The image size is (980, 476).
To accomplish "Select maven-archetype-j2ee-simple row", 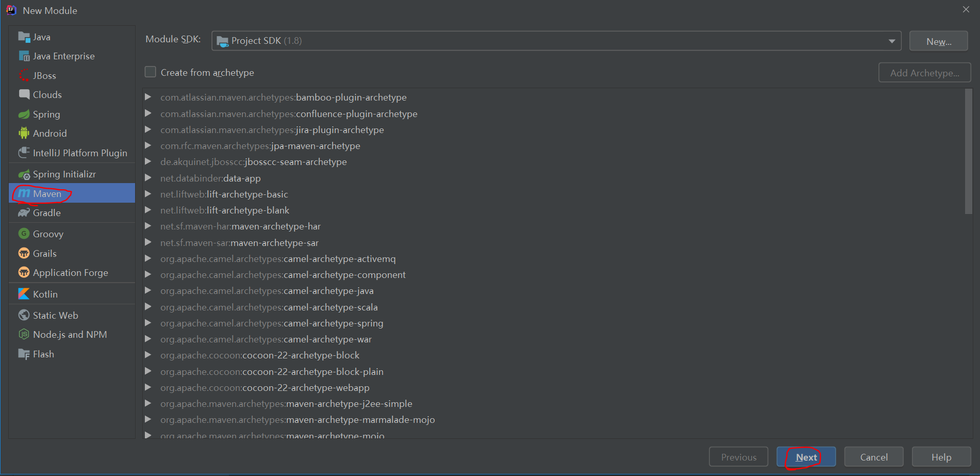I will point(553,403).
